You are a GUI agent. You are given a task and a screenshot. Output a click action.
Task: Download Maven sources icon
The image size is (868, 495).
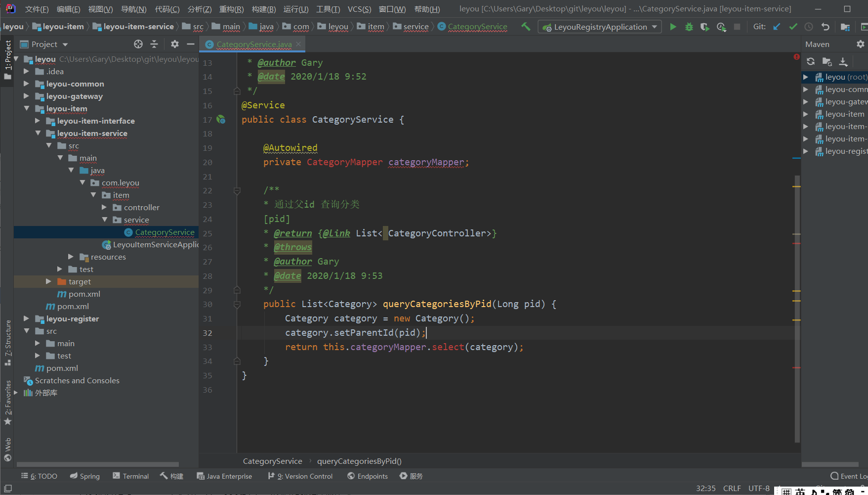click(x=843, y=61)
